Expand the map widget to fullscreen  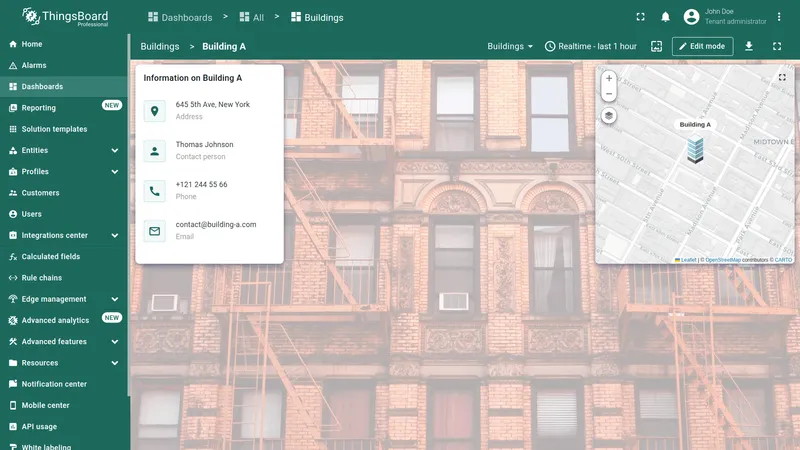pos(782,78)
